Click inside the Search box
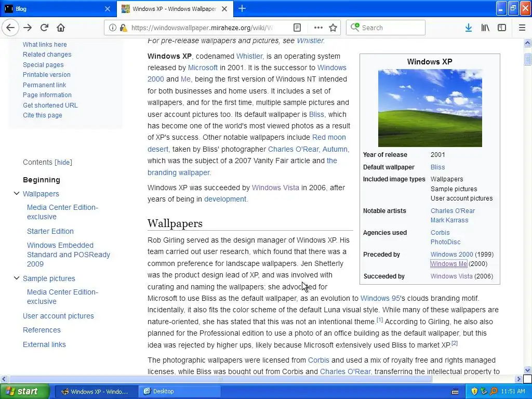 coord(385,28)
